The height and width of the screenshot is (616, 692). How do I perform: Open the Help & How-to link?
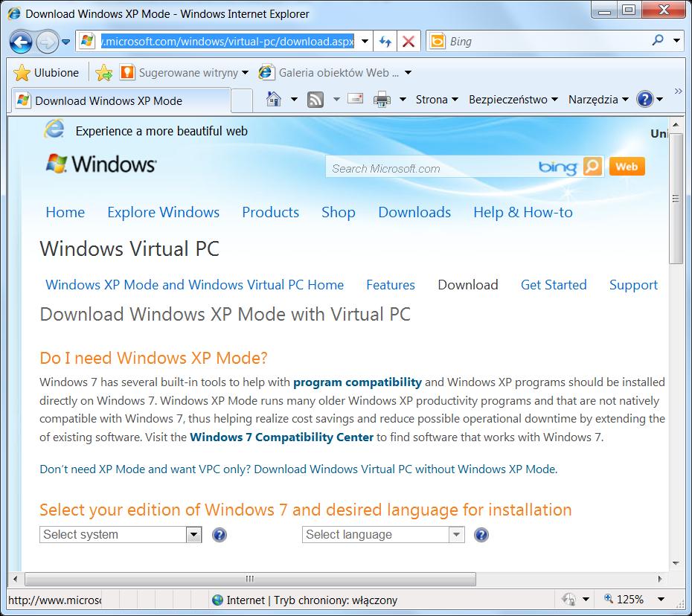[x=523, y=212]
